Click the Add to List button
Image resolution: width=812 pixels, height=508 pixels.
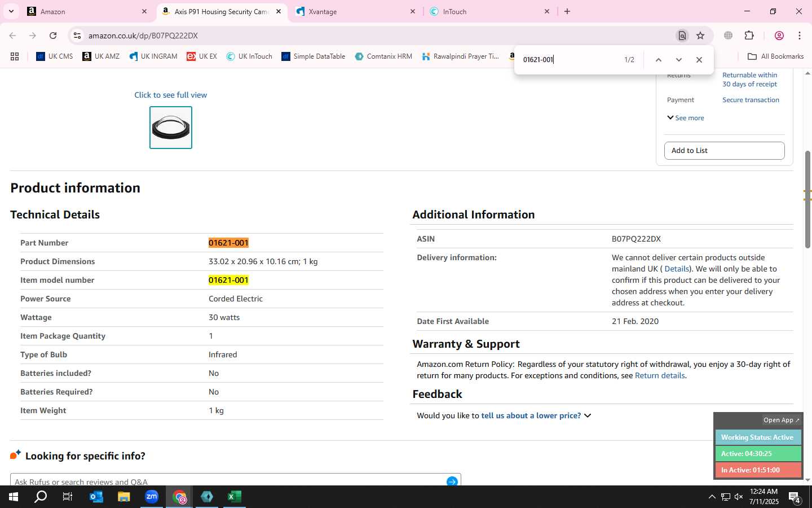(724, 151)
